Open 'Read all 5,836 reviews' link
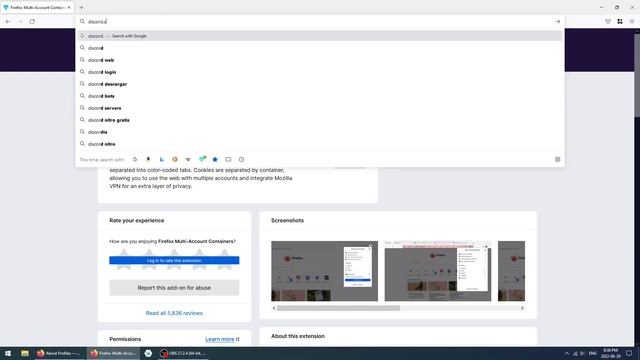The height and width of the screenshot is (360, 640). (x=174, y=313)
